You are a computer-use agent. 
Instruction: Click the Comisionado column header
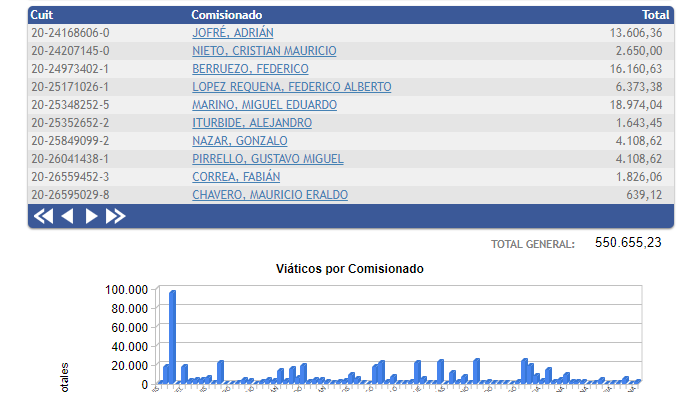coord(226,15)
